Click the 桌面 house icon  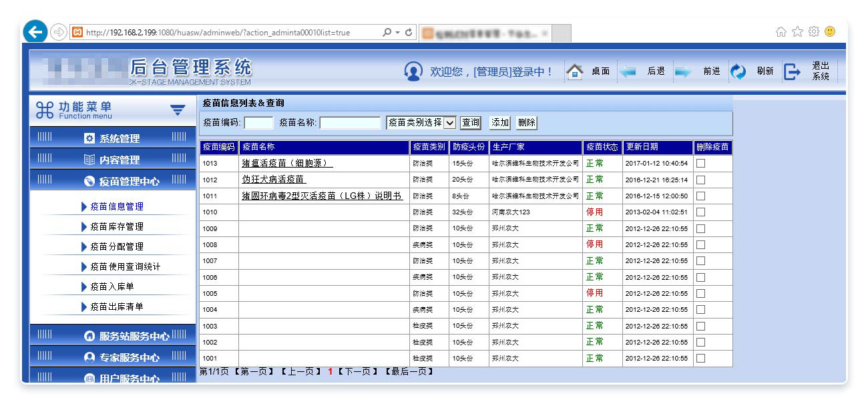point(575,71)
